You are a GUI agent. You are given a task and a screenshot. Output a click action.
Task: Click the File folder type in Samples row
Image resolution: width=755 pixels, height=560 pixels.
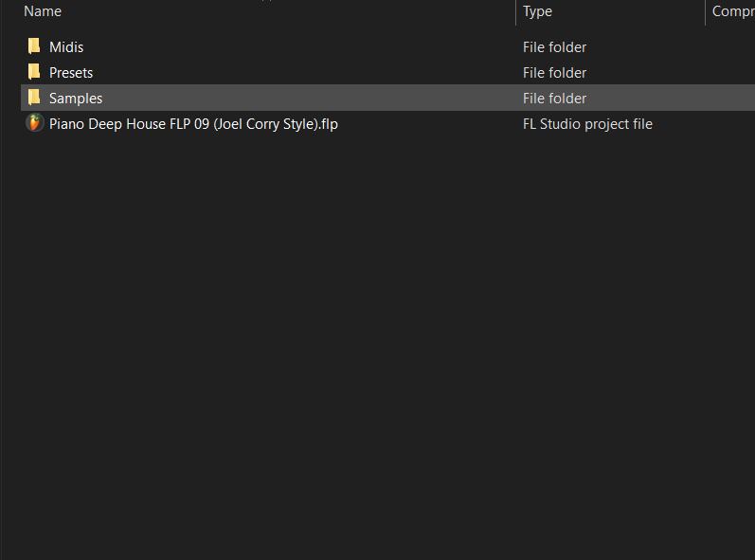pyautogui.click(x=554, y=99)
